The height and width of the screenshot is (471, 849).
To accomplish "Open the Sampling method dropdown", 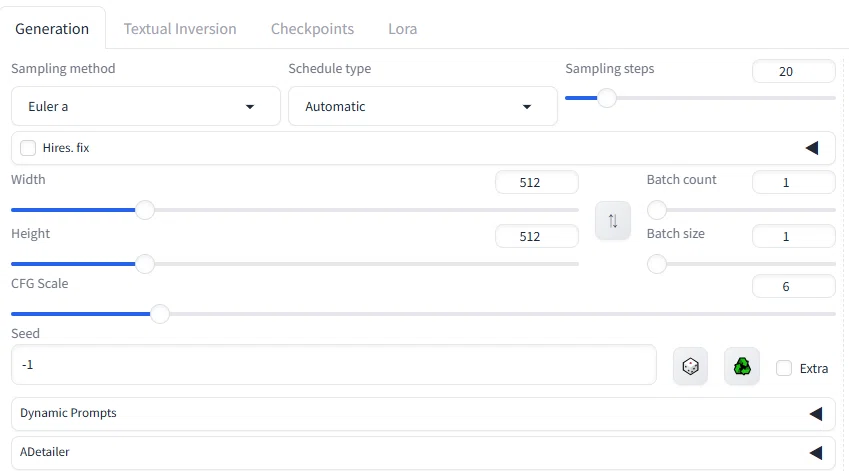I will point(146,106).
